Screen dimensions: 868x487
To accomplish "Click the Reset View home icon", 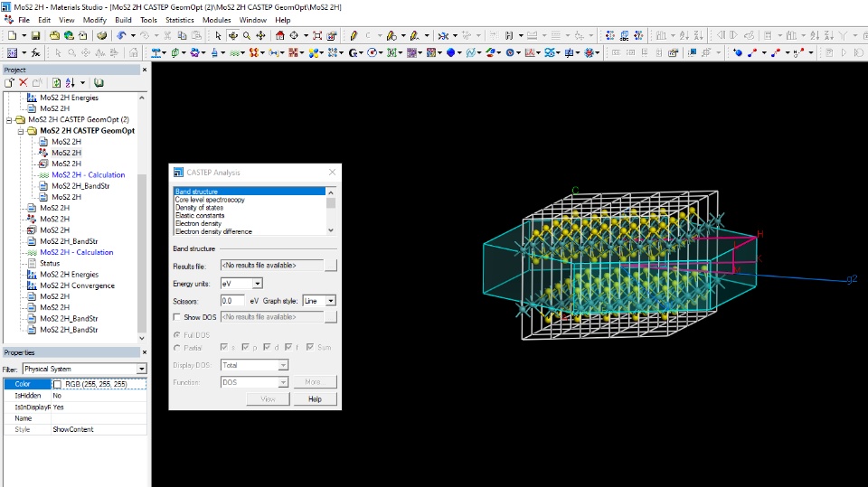I will tap(280, 36).
